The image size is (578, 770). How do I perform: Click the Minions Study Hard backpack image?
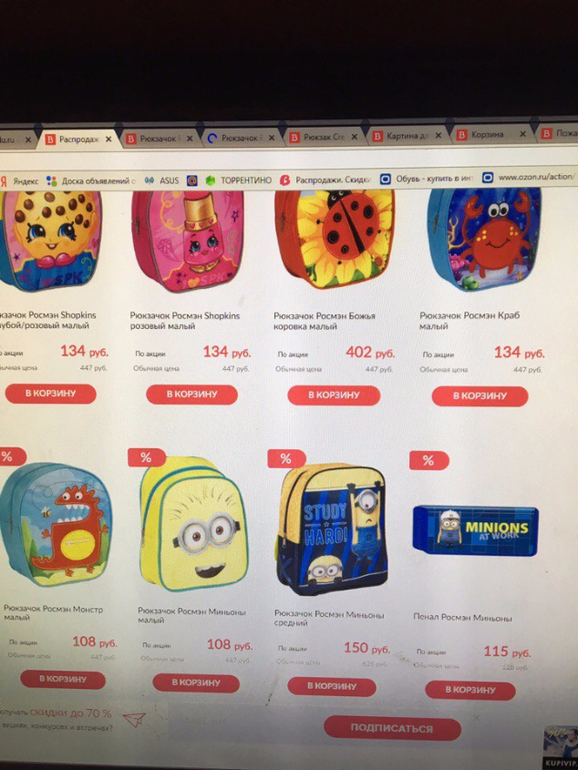click(332, 529)
